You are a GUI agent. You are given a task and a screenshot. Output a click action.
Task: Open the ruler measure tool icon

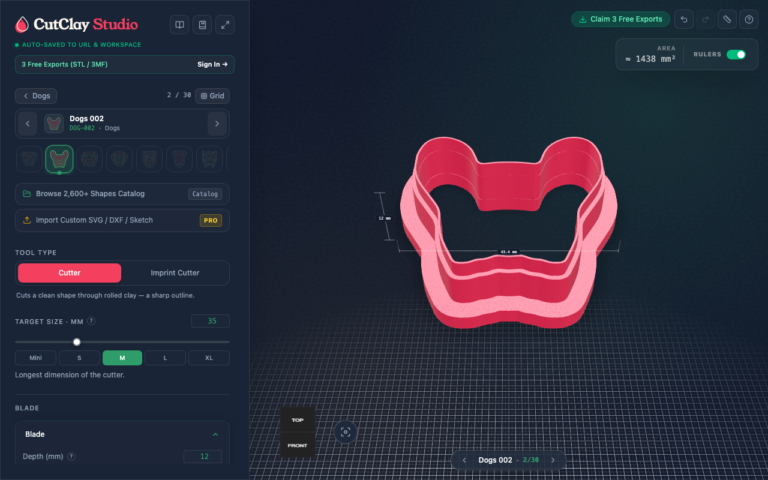point(727,20)
